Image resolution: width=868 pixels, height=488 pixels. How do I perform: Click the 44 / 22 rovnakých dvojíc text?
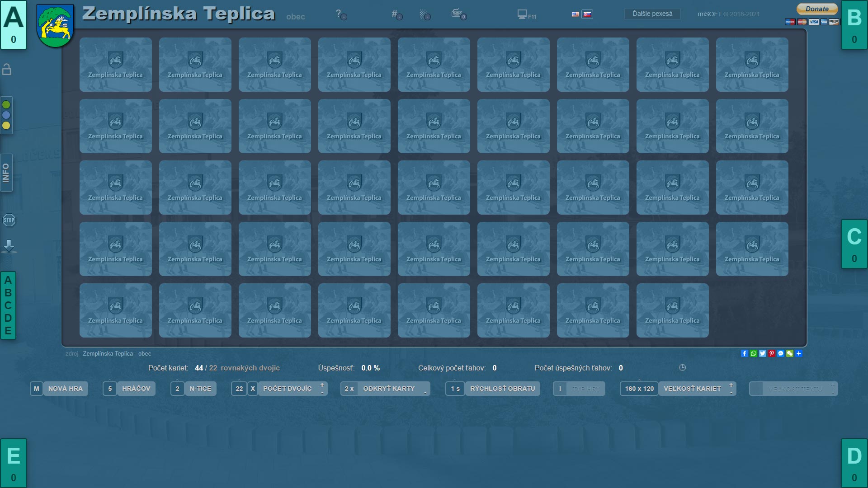click(237, 368)
